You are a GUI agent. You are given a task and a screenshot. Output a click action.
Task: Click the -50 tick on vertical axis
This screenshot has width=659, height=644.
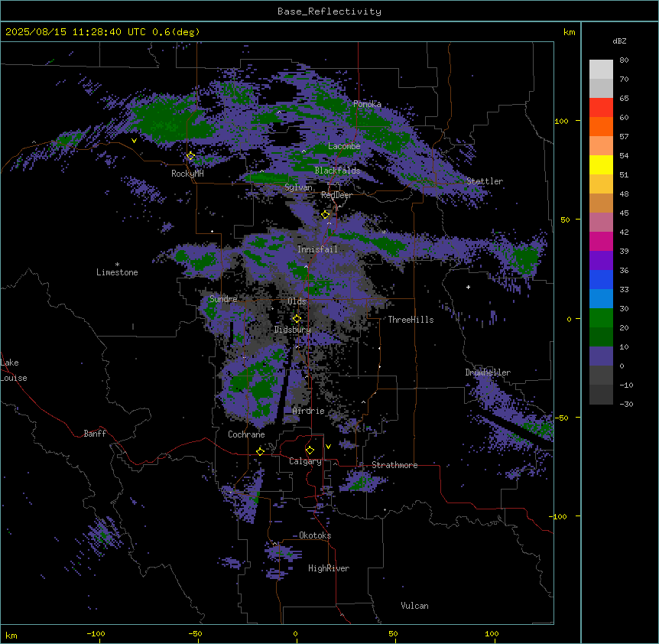[561, 418]
